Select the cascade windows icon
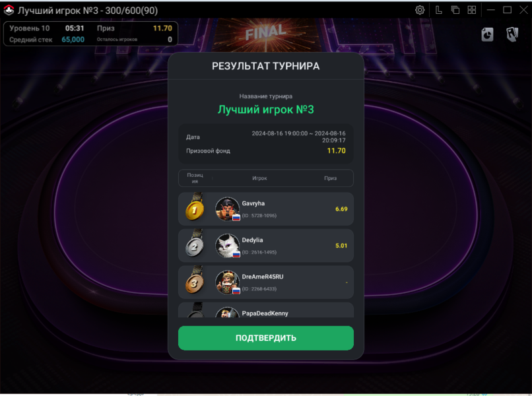Viewport: 532px width, 396px height. click(455, 10)
